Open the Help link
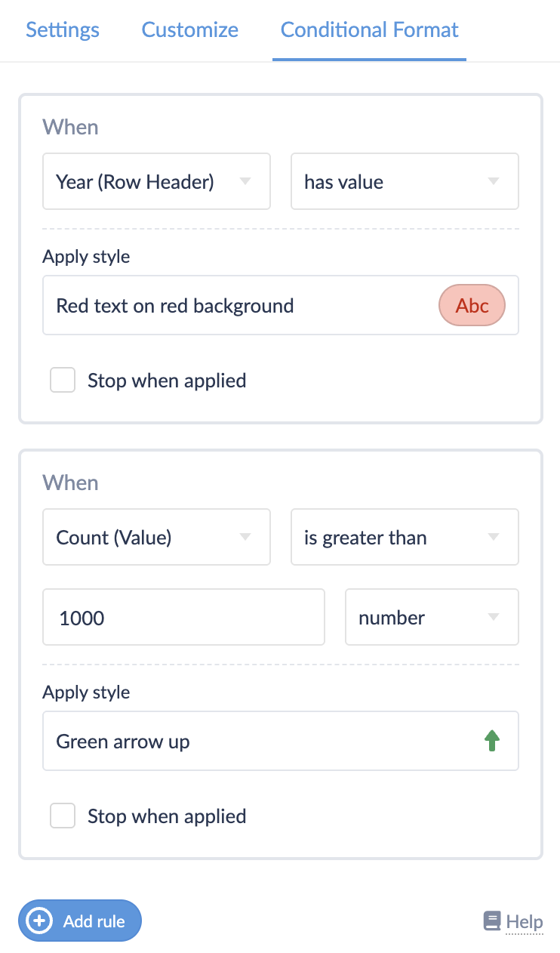 [524, 922]
